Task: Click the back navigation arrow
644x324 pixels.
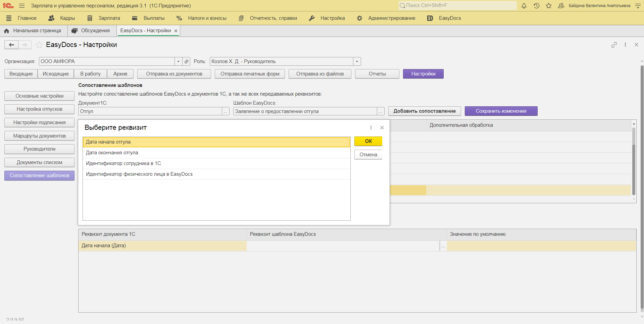Action: tap(11, 45)
